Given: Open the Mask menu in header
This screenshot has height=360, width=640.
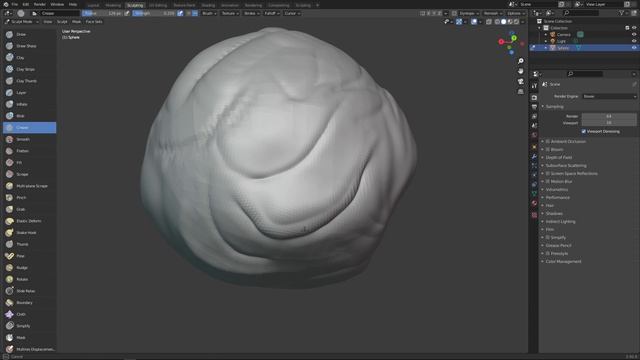Looking at the screenshot, I should [x=76, y=22].
